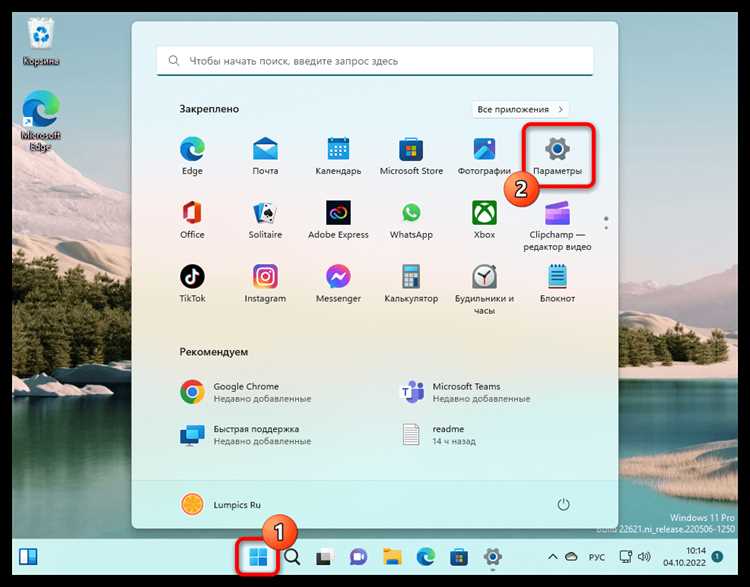The image size is (750, 587).
Task: Click the Windows Start button on taskbar
Action: coord(258,557)
